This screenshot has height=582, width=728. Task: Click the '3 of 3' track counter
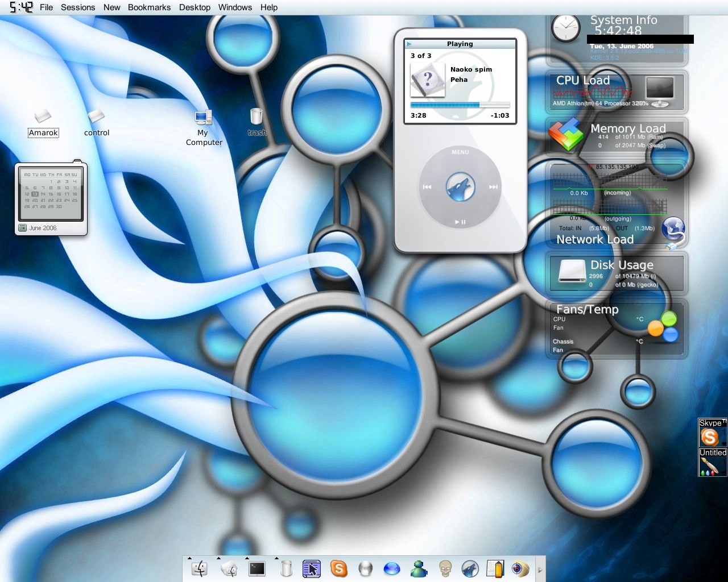421,56
